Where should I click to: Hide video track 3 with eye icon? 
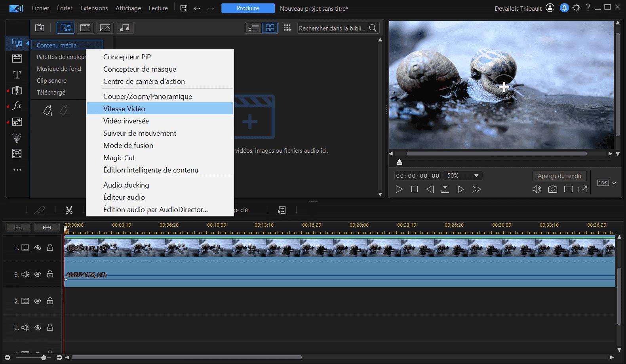click(x=38, y=248)
